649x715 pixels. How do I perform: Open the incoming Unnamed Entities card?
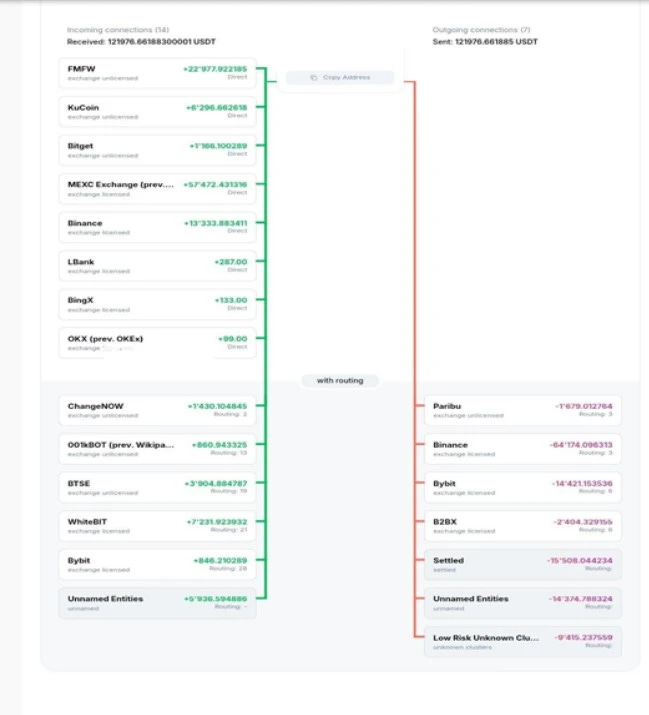(157, 603)
